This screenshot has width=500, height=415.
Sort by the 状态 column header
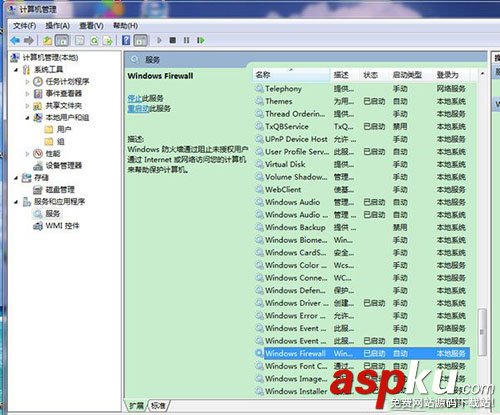374,75
